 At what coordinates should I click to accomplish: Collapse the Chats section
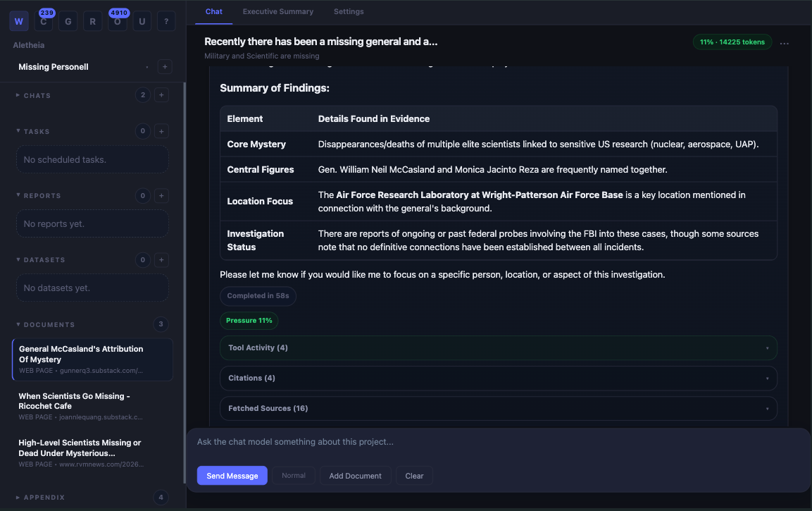[x=33, y=95]
